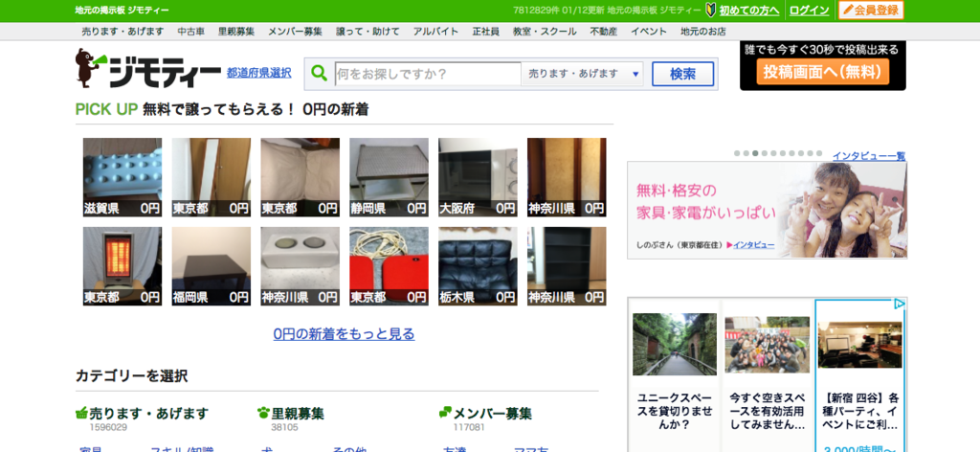Expand the 売ります・あげます category dropdown
980x452 pixels.
tap(582, 74)
